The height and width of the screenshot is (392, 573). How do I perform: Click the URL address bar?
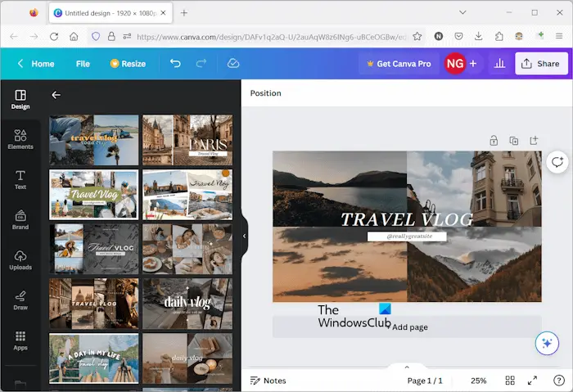(271, 37)
